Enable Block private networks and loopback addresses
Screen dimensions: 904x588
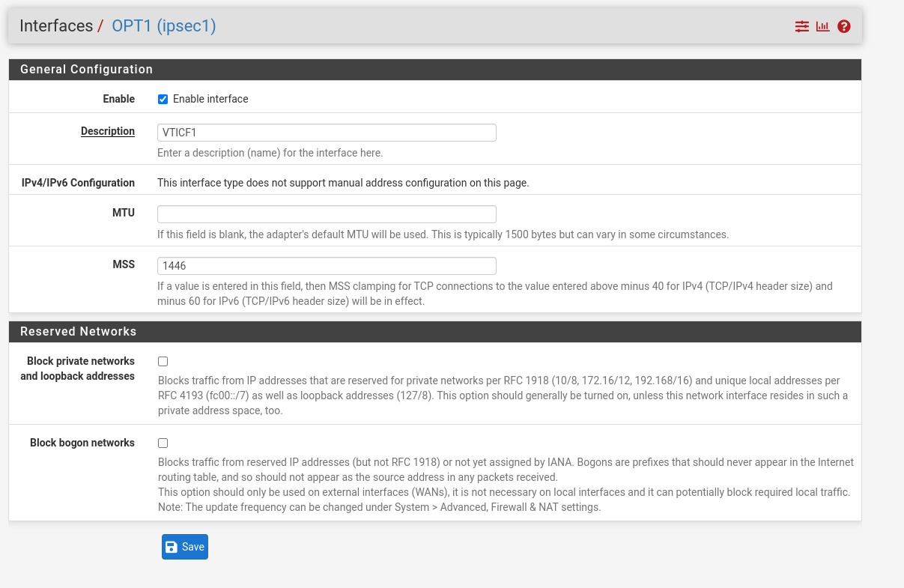[163, 361]
